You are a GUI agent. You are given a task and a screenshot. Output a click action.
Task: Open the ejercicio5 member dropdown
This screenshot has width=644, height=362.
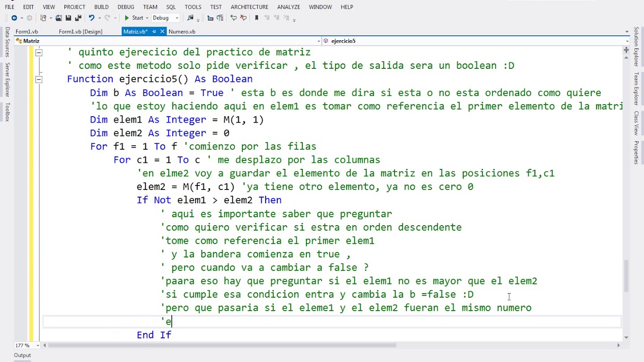pyautogui.click(x=476, y=41)
